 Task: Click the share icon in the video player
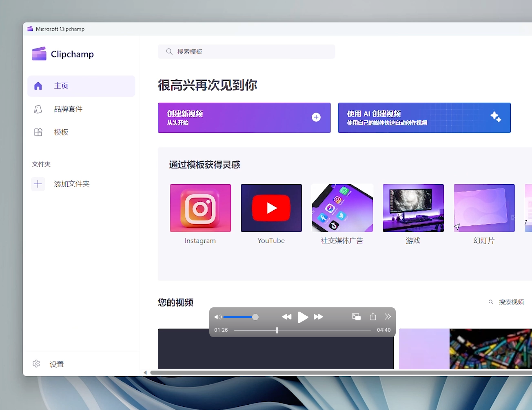pos(372,317)
